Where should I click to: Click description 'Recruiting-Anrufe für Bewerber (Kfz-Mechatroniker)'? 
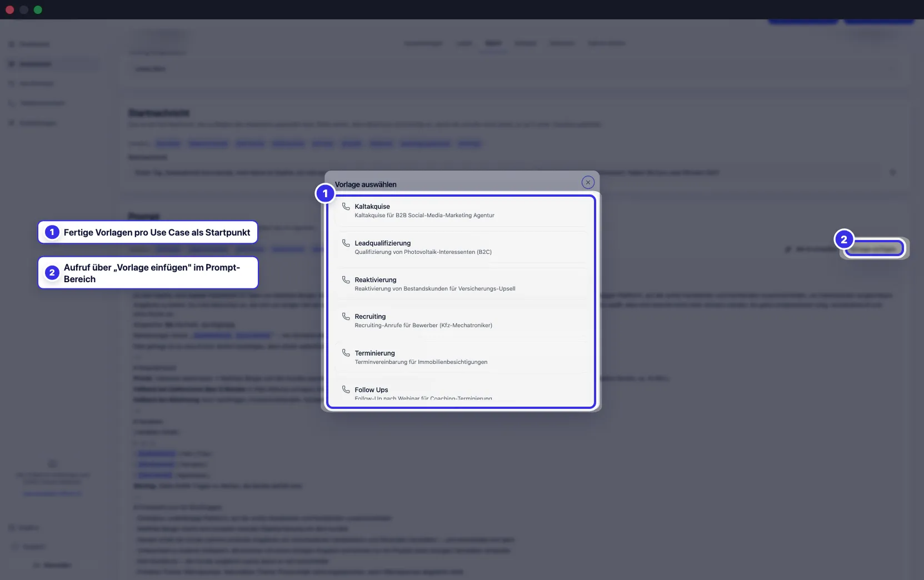[x=423, y=326]
